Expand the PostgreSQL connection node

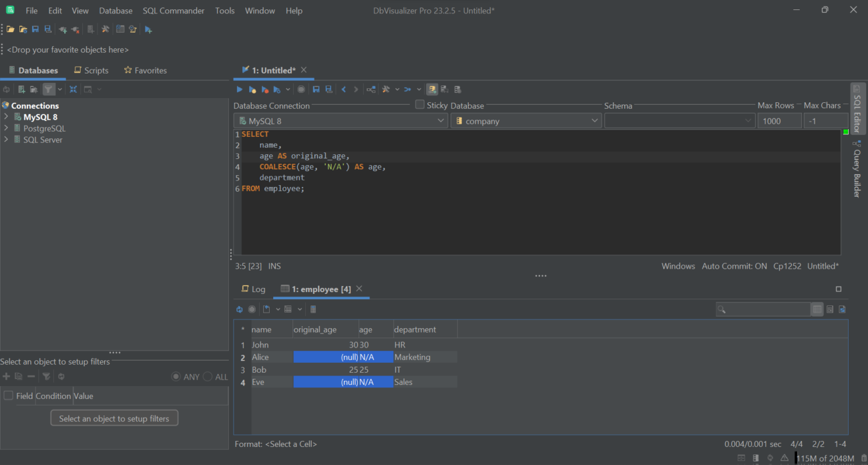tap(7, 128)
